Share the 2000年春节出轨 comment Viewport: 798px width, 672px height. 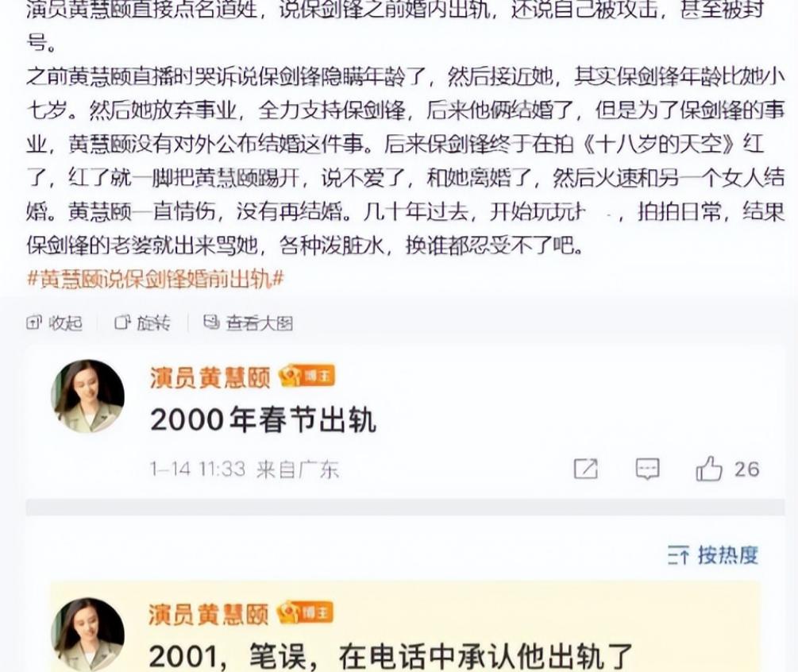(586, 469)
